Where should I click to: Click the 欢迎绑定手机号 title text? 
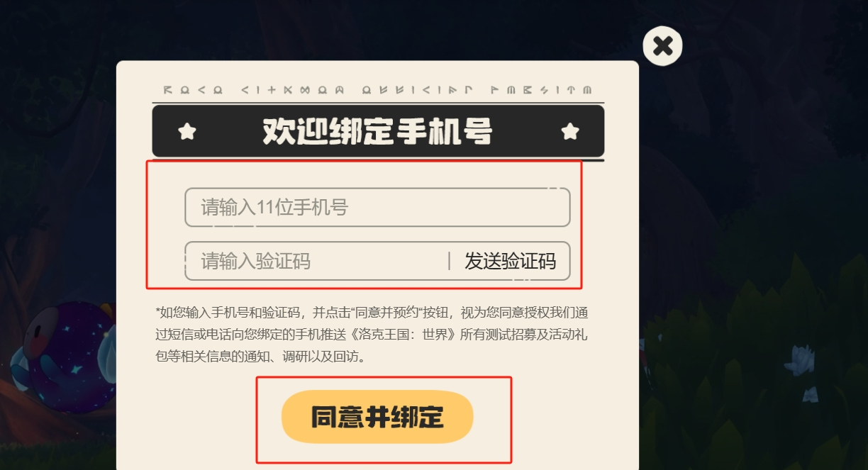coord(377,131)
